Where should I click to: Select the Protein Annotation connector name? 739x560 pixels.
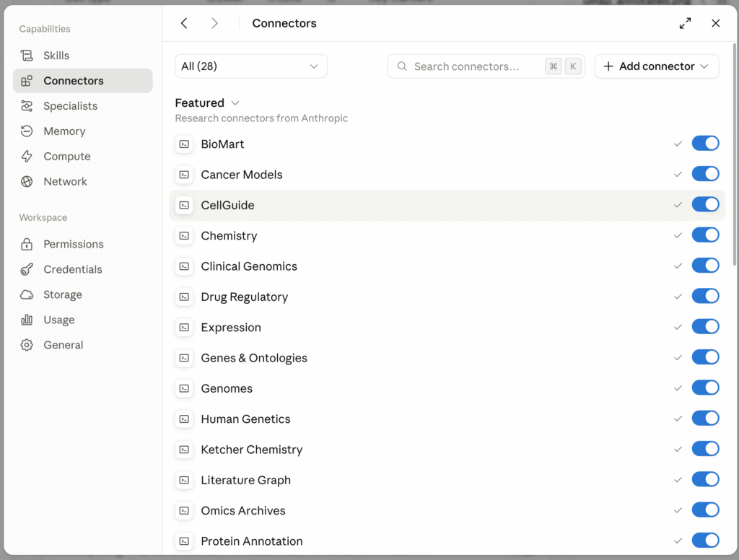coord(252,541)
